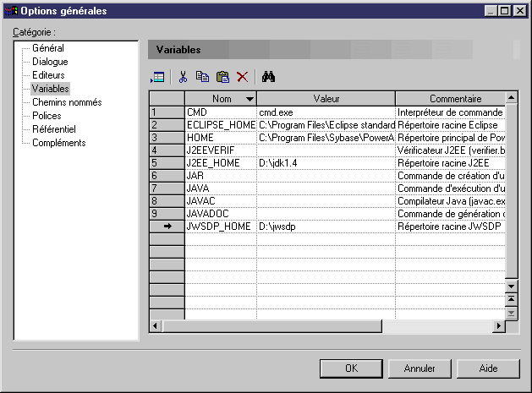Select the Chemins nommés category
The width and height of the screenshot is (532, 393).
click(66, 102)
